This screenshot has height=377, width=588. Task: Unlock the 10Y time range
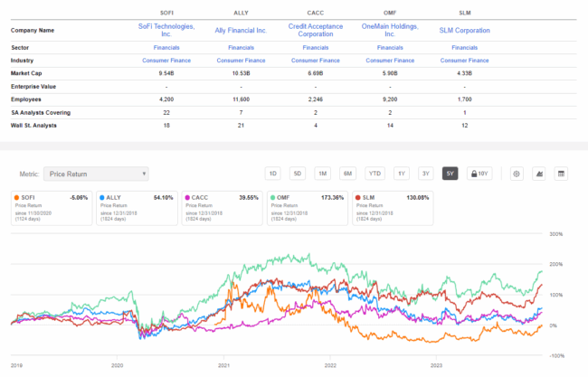click(479, 174)
